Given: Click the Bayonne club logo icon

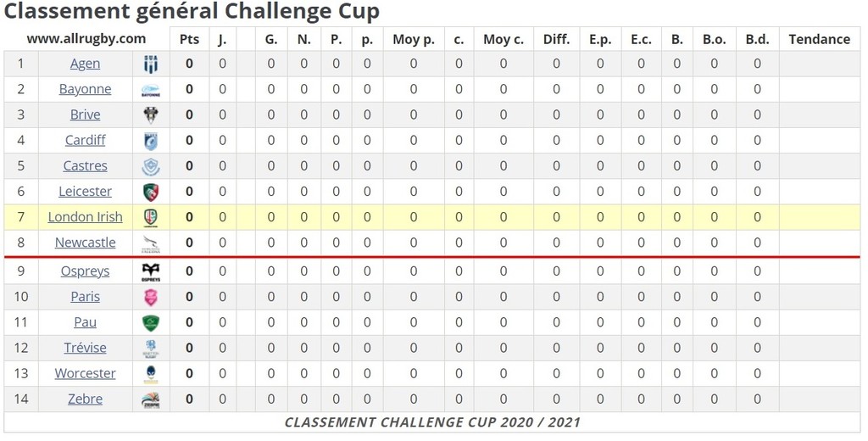Looking at the screenshot, I should (151, 90).
